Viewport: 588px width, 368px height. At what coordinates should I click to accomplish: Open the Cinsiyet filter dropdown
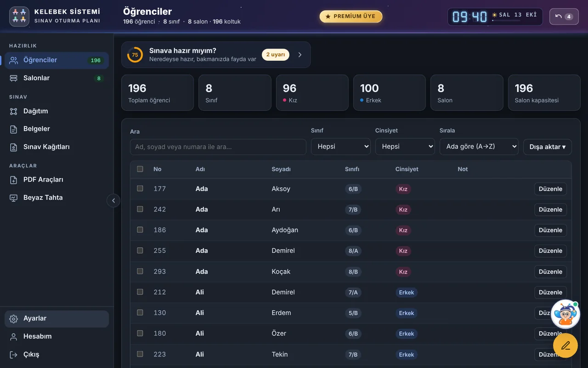pyautogui.click(x=405, y=147)
